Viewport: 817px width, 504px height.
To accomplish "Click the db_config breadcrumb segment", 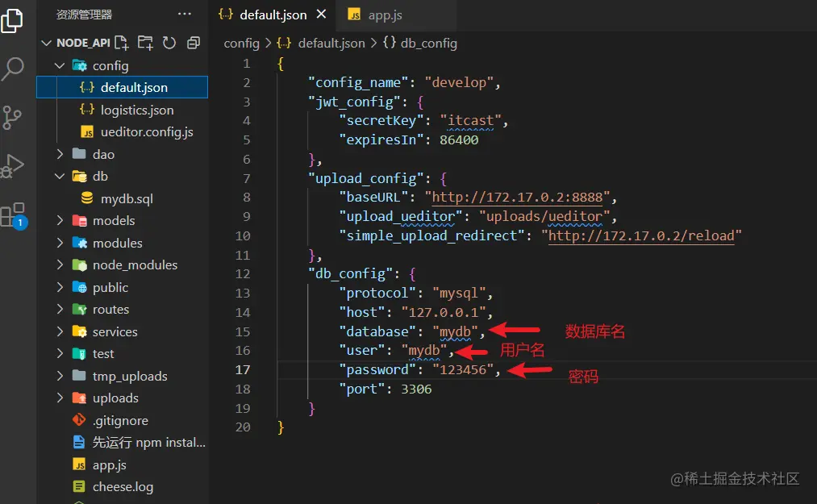I will pyautogui.click(x=428, y=44).
